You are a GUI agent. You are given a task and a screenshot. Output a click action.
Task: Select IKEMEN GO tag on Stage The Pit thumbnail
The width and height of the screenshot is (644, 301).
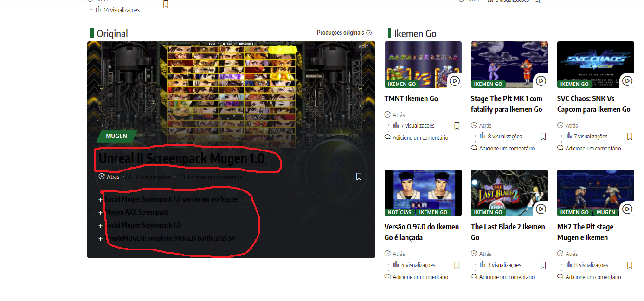pos(488,84)
